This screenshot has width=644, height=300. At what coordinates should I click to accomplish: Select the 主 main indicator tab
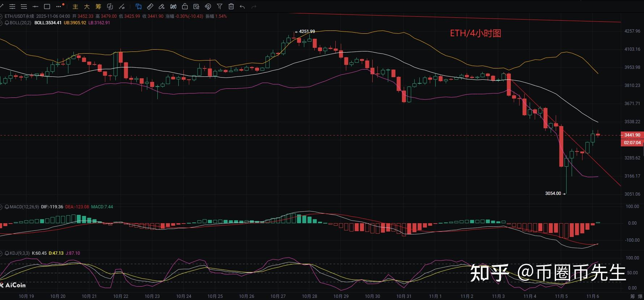tap(75, 7)
